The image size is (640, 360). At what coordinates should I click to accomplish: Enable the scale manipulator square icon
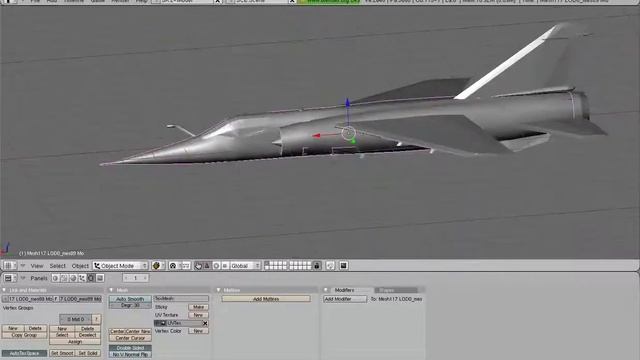224,266
